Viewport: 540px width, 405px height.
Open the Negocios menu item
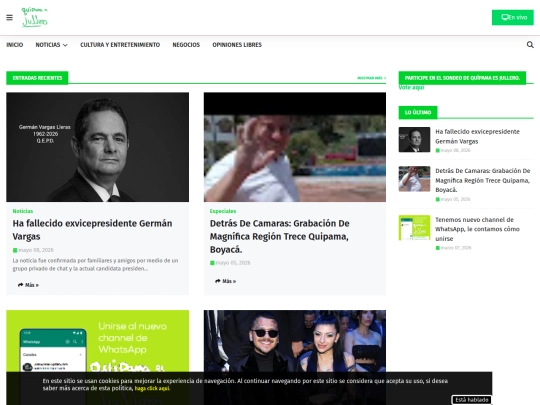(186, 45)
